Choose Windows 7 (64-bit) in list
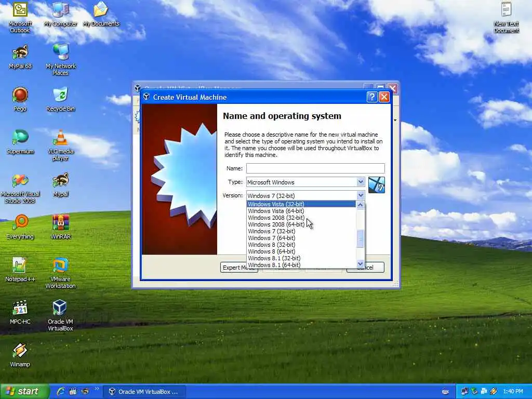 [301, 238]
